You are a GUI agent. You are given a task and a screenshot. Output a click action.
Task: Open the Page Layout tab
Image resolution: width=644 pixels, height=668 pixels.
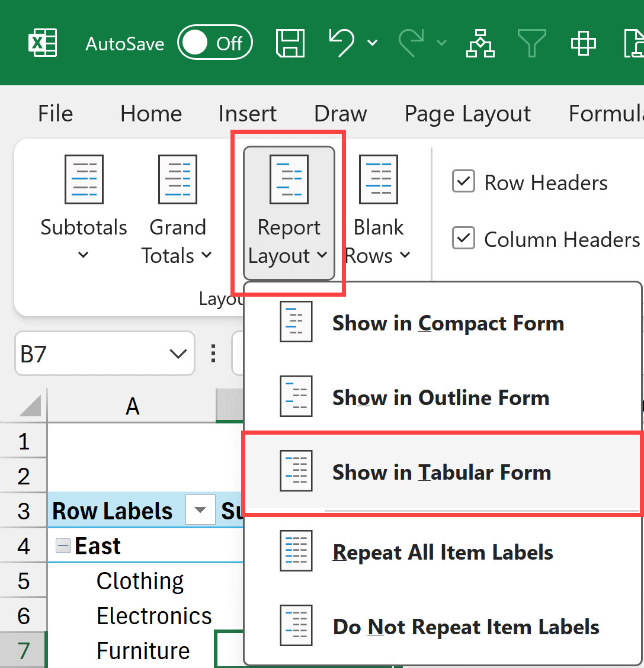tap(467, 114)
